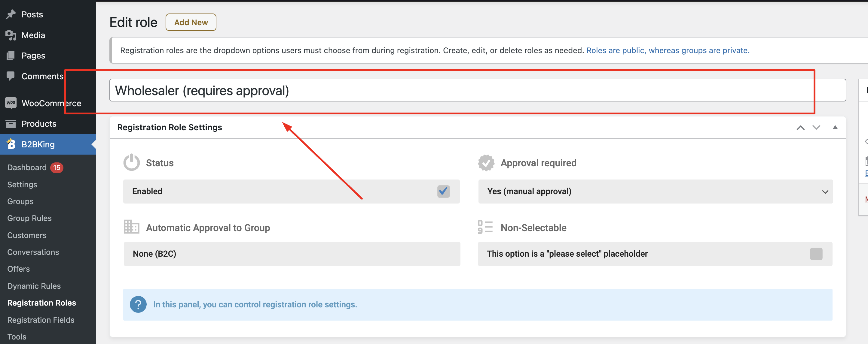Click the WooCommerce logo icon
The width and height of the screenshot is (868, 344).
[x=11, y=103]
